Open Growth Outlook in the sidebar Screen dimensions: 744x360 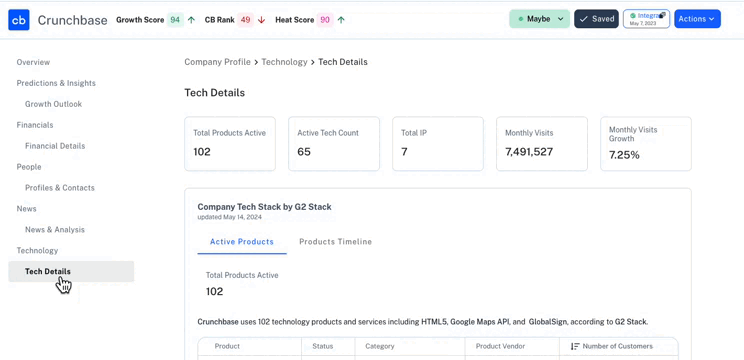pyautogui.click(x=54, y=104)
